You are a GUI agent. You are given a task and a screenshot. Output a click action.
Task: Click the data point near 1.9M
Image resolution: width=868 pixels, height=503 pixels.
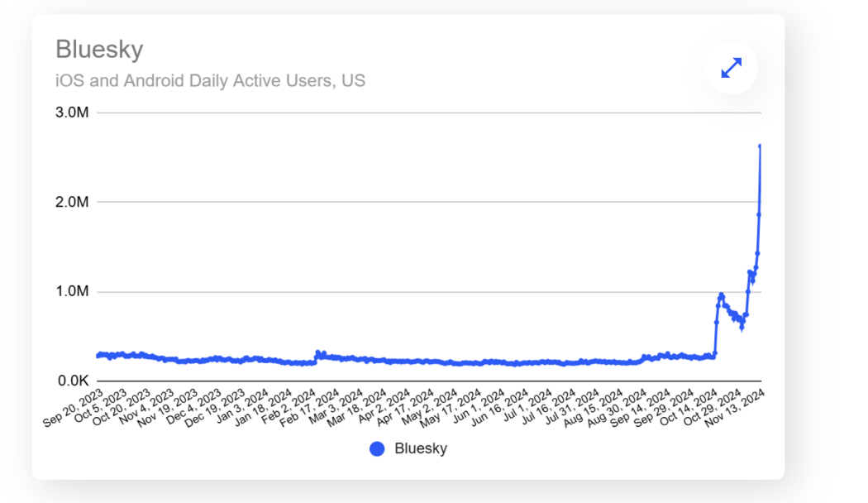(x=759, y=215)
